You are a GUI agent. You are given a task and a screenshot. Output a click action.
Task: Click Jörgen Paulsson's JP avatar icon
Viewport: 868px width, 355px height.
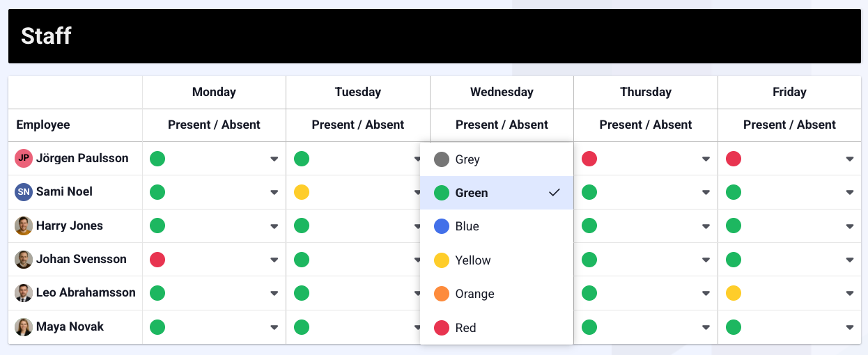point(24,159)
